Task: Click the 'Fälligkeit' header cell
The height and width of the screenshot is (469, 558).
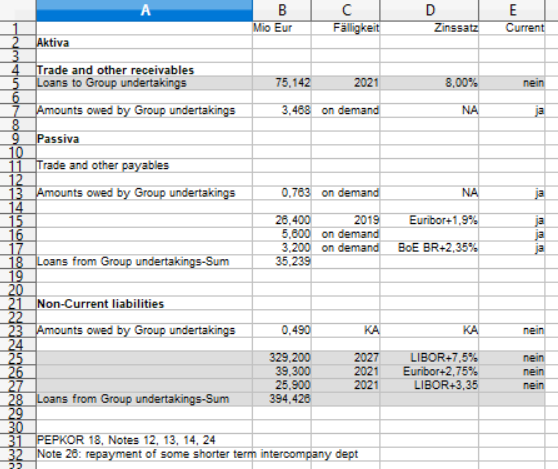Action: click(x=346, y=28)
